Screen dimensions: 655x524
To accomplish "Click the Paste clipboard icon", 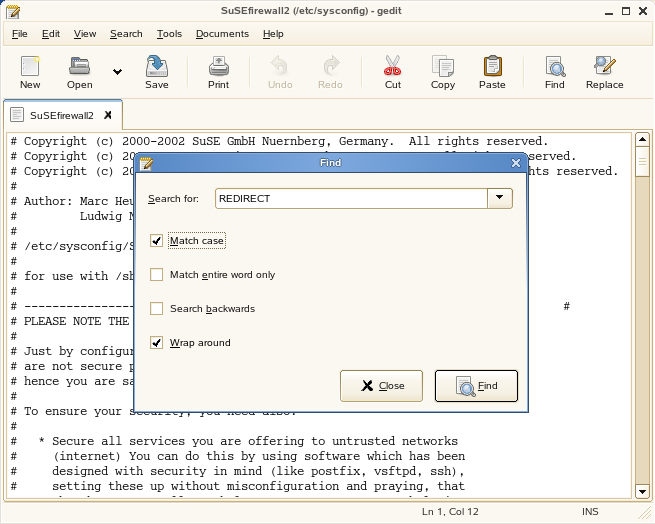I will click(x=492, y=67).
